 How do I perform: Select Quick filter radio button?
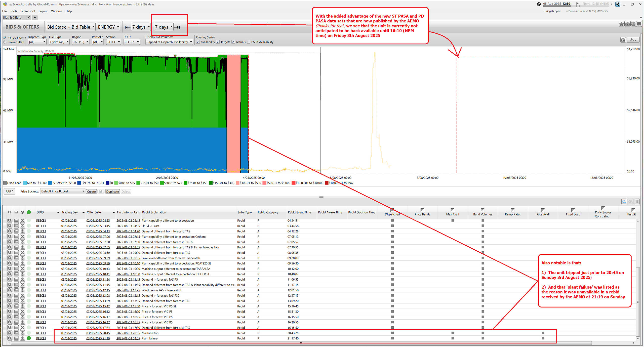(x=5, y=38)
